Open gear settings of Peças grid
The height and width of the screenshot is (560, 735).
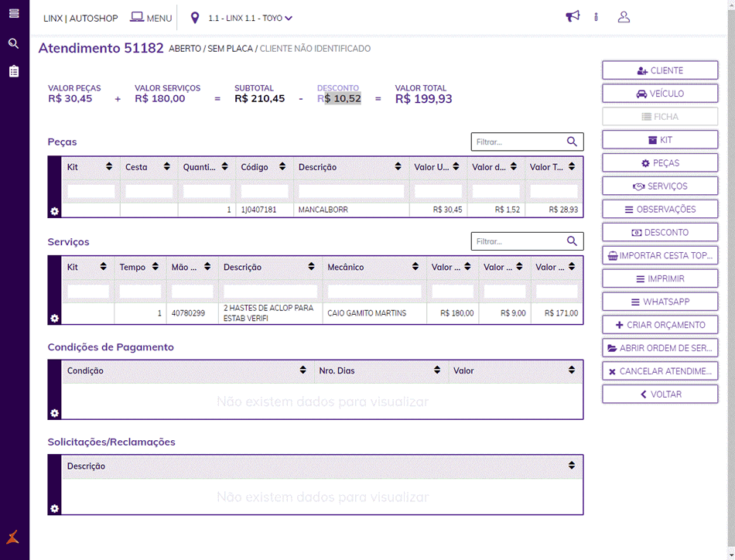(54, 211)
